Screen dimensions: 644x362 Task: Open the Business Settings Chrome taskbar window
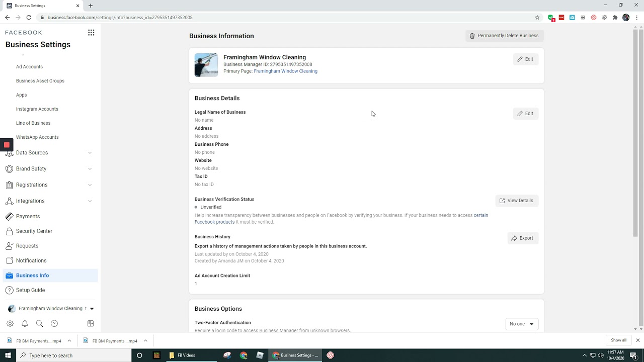(295, 355)
